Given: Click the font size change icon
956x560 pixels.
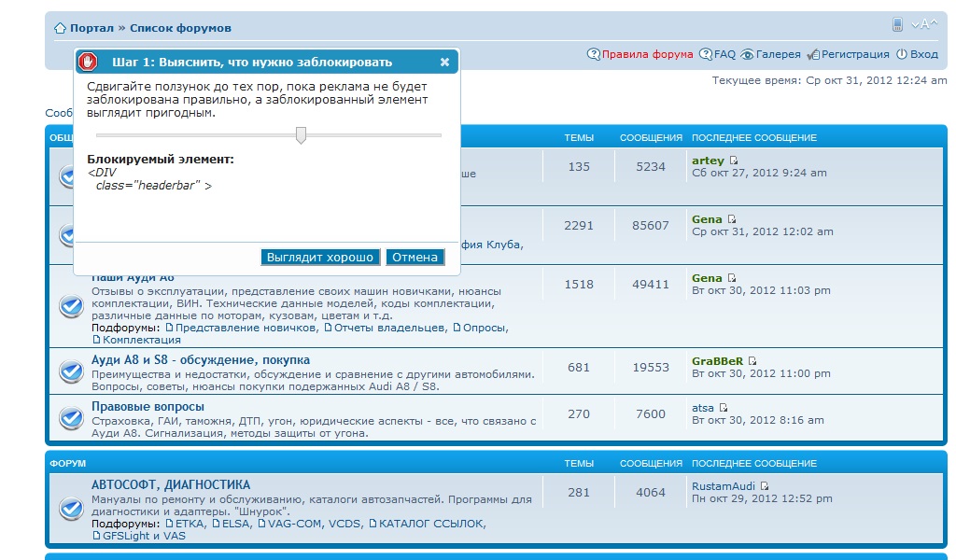Looking at the screenshot, I should (924, 25).
